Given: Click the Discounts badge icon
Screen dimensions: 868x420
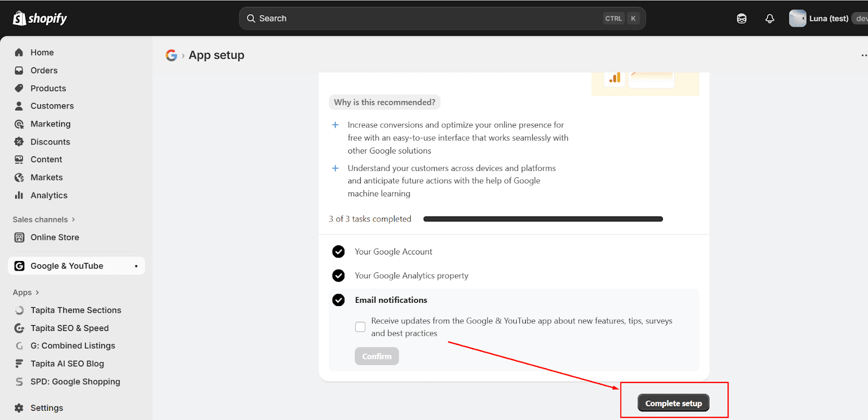Looking at the screenshot, I should click(19, 142).
